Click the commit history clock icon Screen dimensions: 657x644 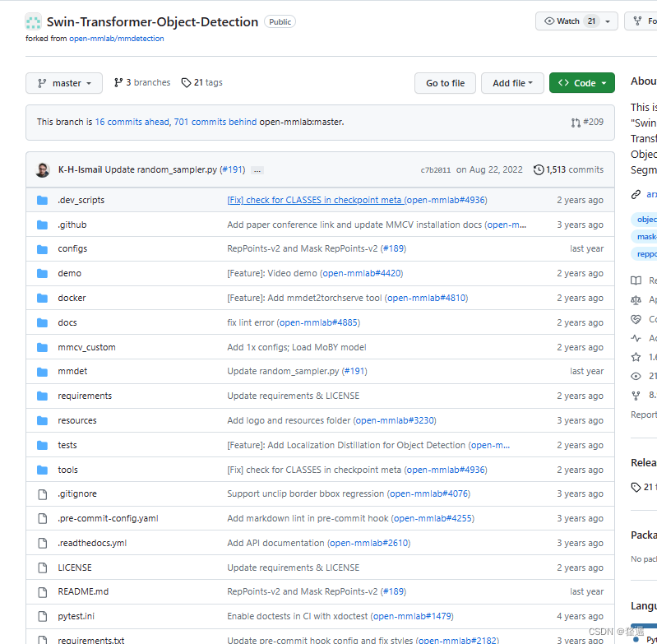tap(539, 169)
